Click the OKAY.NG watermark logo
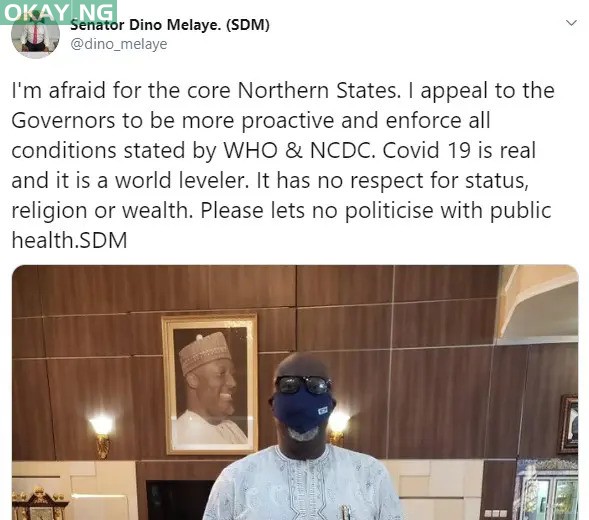This screenshot has width=589, height=520. (x=59, y=12)
